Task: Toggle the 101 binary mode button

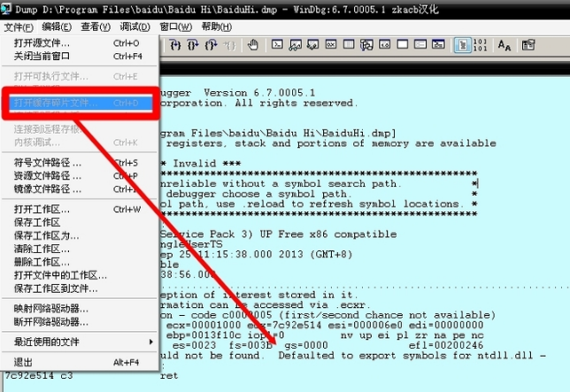Action: tap(481, 44)
